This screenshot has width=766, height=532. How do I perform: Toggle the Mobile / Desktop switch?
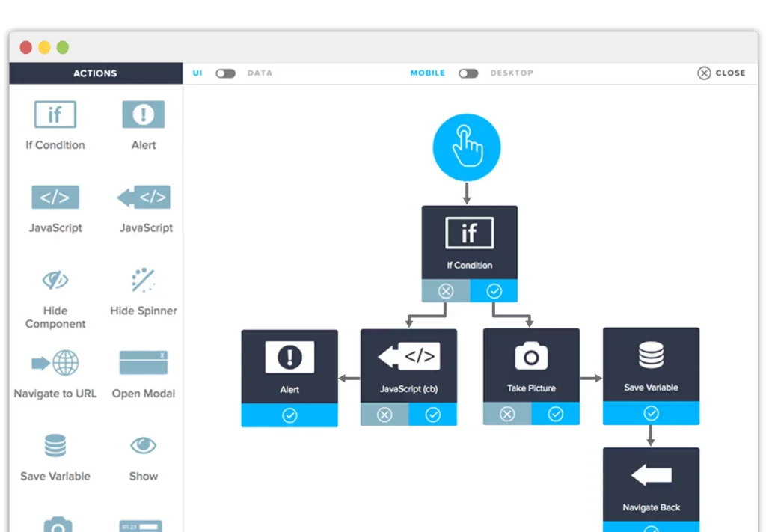click(x=468, y=73)
